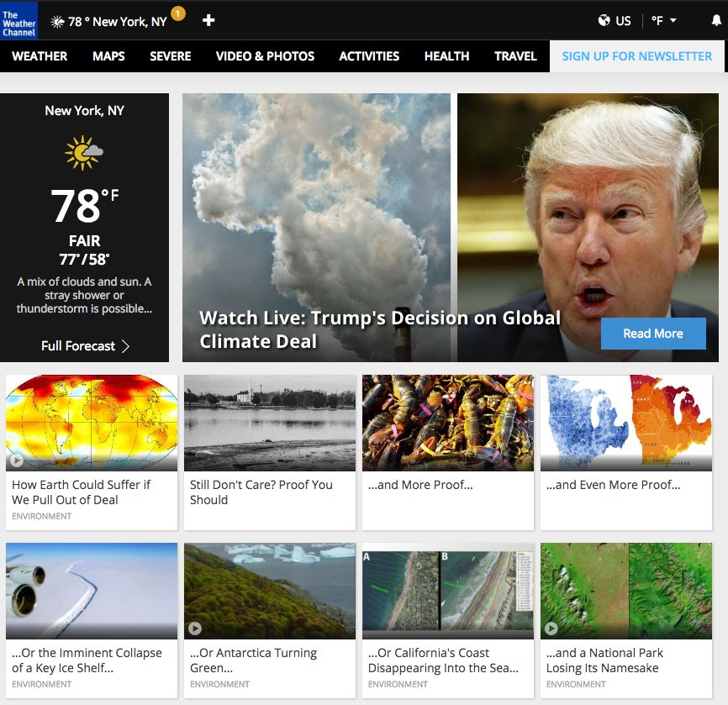Click ENVIRONMENT tag under How Earth Could Suffer
The width and height of the screenshot is (728, 705).
41,516
